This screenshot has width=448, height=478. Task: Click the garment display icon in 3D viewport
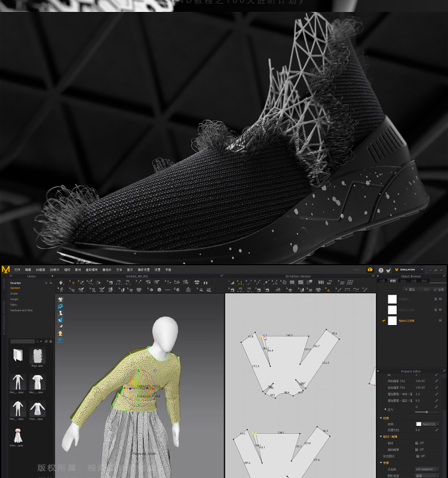[60, 299]
